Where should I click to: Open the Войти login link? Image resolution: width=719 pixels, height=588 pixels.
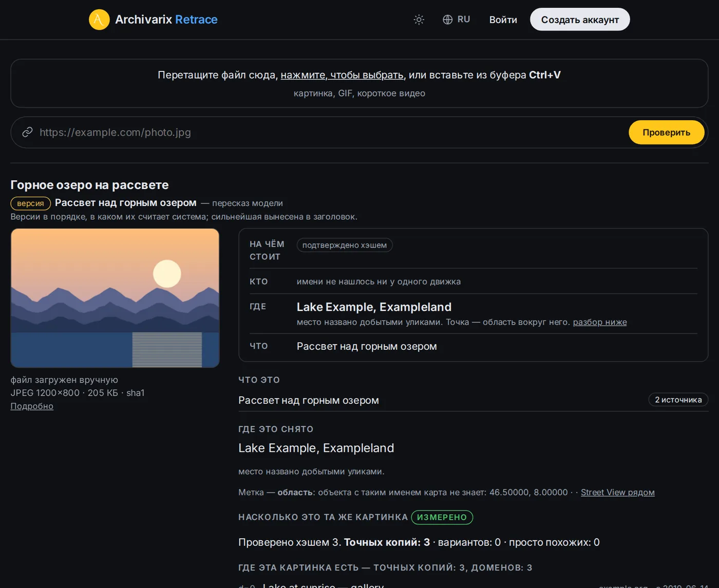click(503, 20)
